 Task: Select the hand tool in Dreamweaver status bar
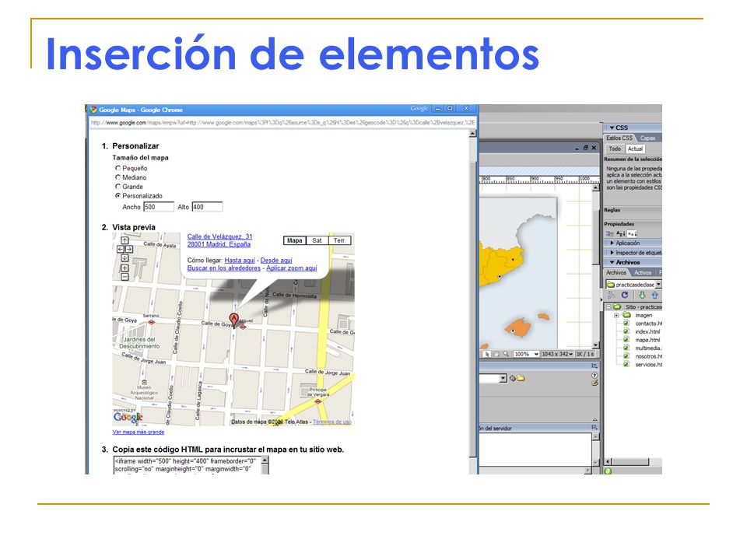tap(496, 354)
